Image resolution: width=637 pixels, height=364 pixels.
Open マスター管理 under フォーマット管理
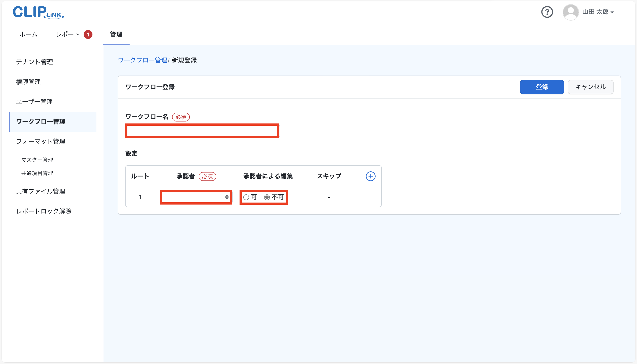[37, 160]
